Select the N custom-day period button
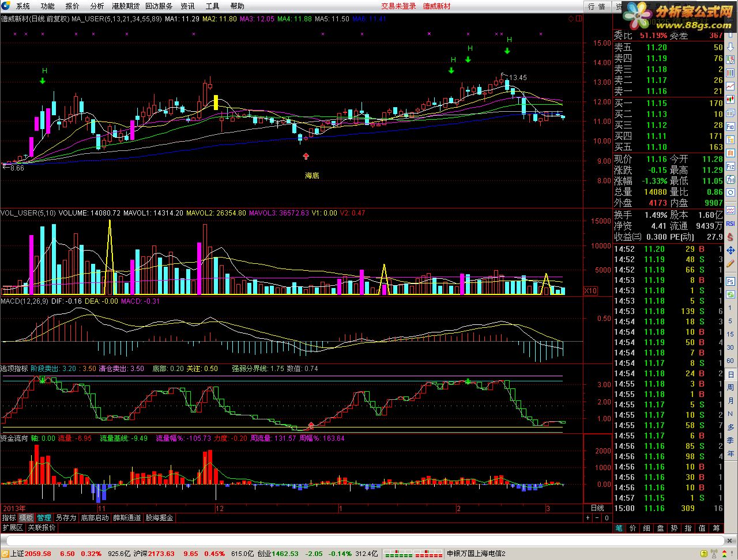The width and height of the screenshot is (738, 560). click(731, 414)
